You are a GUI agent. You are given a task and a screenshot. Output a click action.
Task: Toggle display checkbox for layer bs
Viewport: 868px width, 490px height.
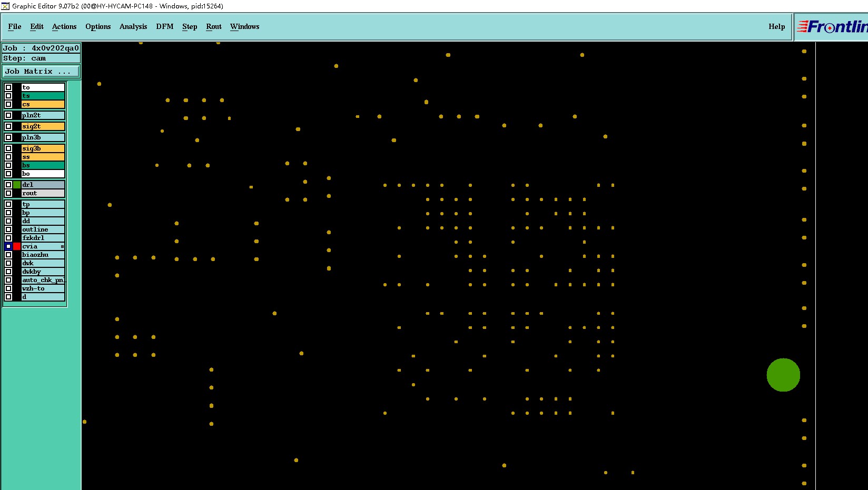pos(8,165)
